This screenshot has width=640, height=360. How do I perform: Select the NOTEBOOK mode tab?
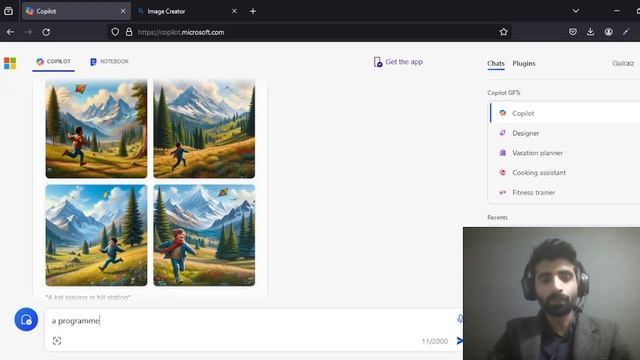109,62
